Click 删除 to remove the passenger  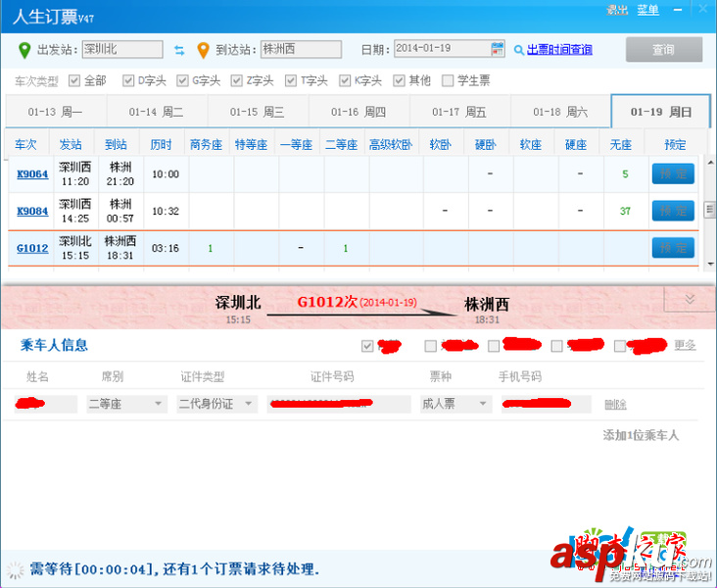click(615, 405)
